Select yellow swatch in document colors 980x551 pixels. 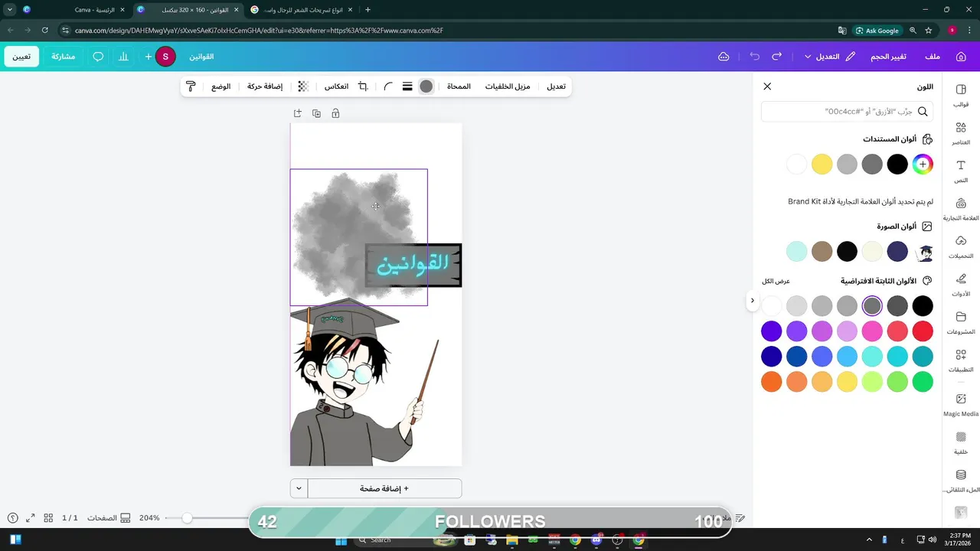822,164
